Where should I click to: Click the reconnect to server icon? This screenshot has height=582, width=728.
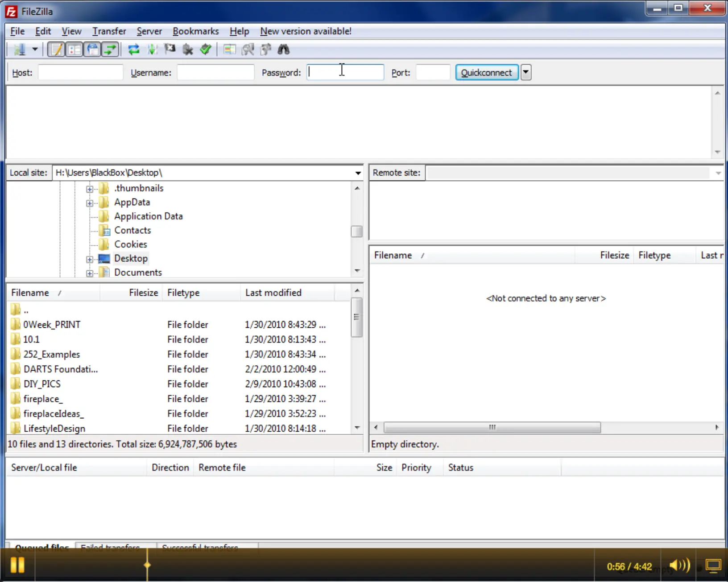(x=206, y=50)
